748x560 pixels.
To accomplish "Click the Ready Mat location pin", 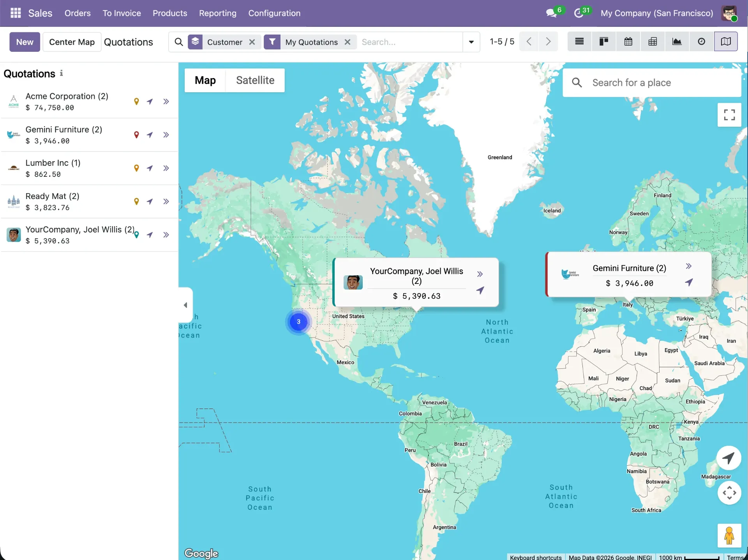I will click(136, 202).
